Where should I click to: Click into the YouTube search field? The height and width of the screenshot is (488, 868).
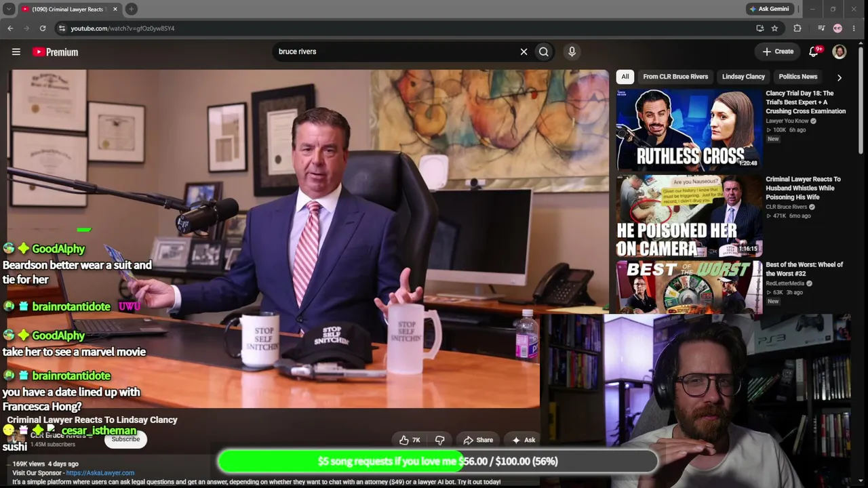(397, 52)
